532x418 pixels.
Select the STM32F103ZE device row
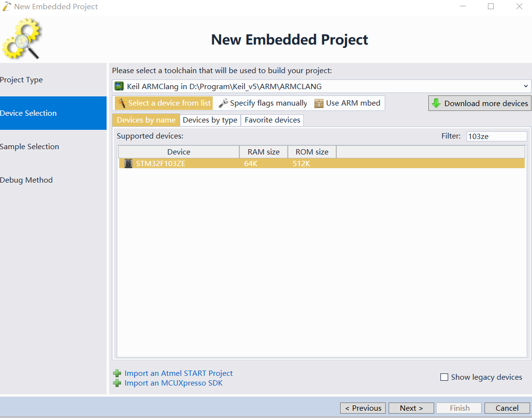click(322, 164)
